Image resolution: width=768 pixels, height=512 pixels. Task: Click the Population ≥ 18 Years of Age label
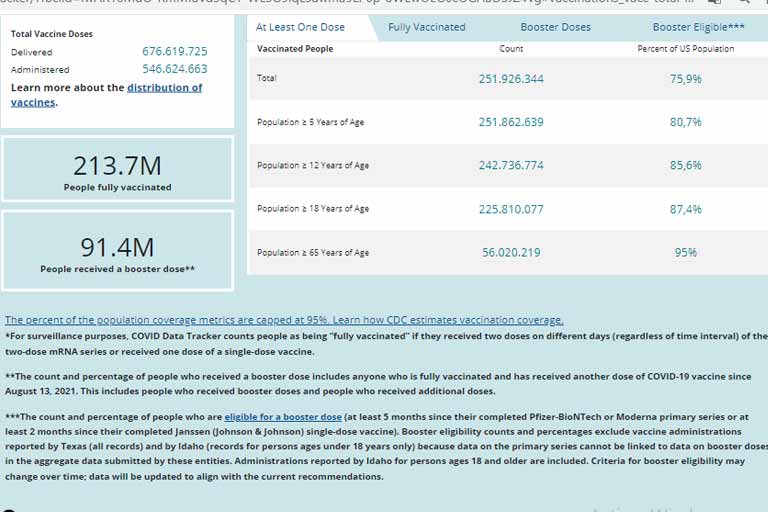(x=313, y=209)
